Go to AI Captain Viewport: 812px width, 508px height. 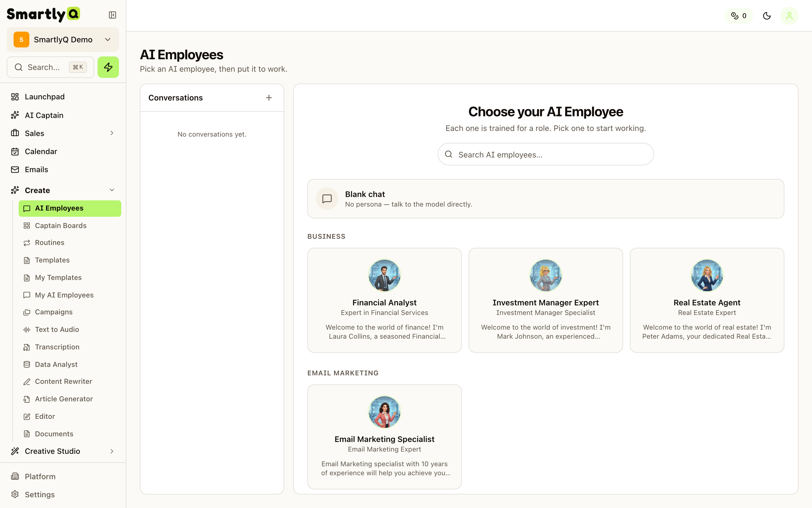63,115
